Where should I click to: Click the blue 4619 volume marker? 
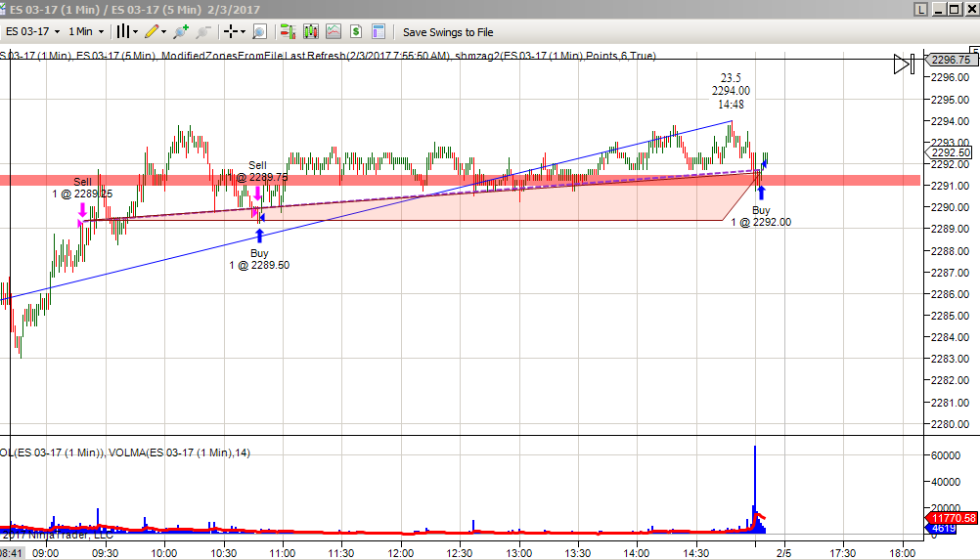click(943, 529)
